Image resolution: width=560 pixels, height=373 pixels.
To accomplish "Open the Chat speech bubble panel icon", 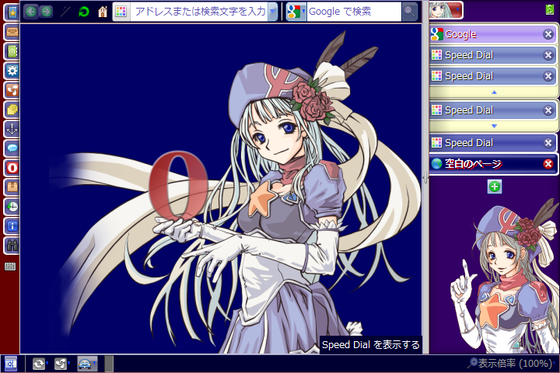I will (12, 148).
